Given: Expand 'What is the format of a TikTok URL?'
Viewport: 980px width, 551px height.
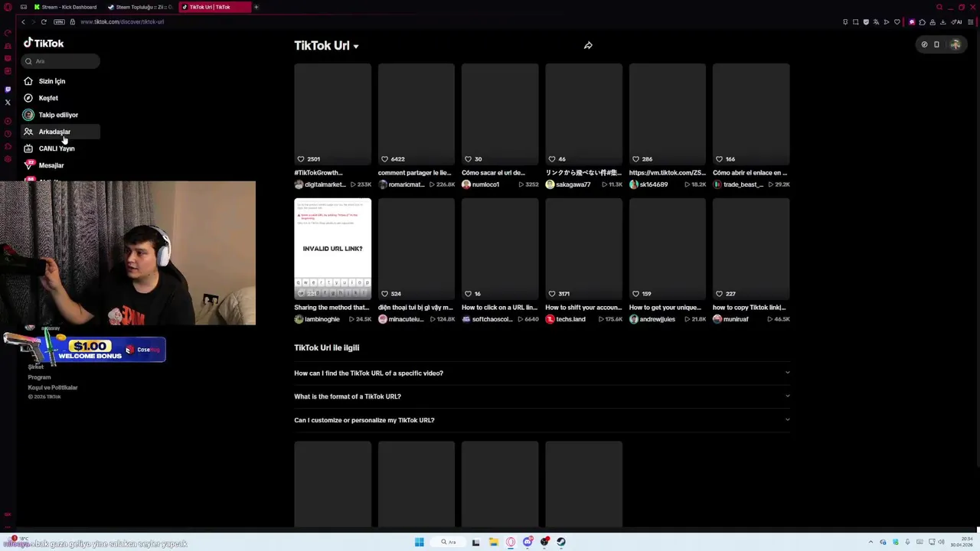Looking at the screenshot, I should pos(542,396).
